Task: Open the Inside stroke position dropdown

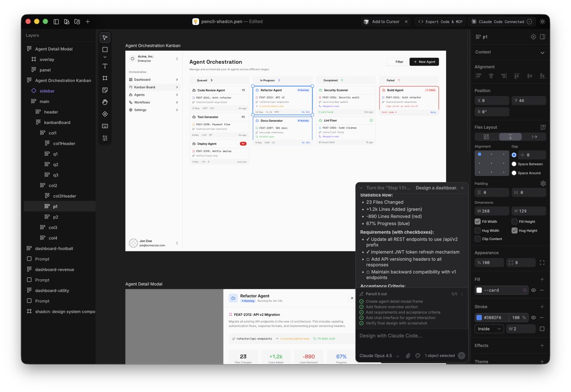Action: point(489,329)
